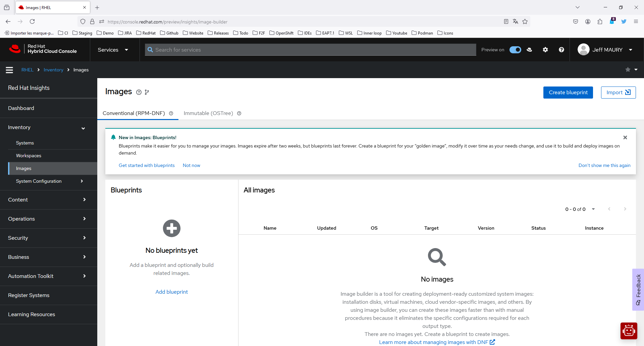Click the plus icon in Blueprints panel
Image resolution: width=644 pixels, height=346 pixels.
(x=171, y=228)
